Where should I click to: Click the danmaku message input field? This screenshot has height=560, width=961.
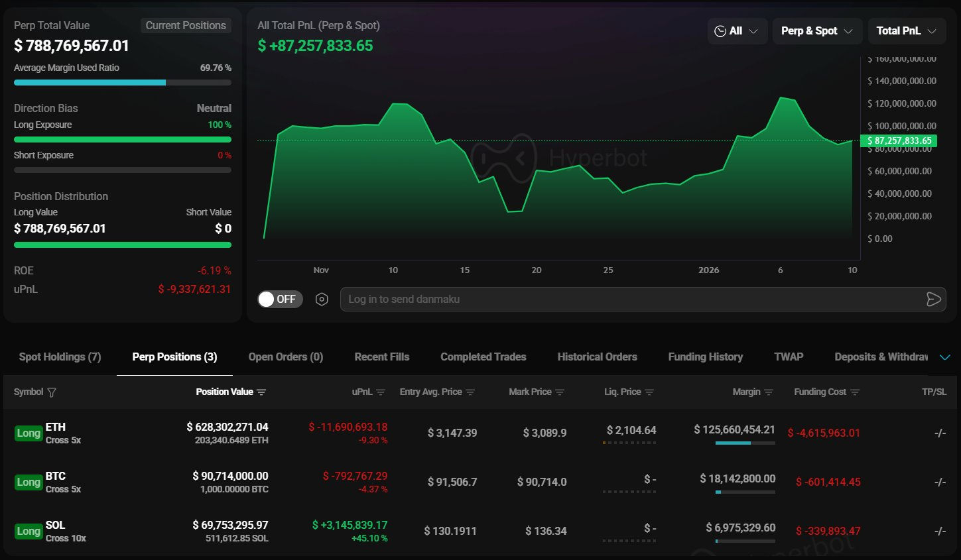coord(630,300)
